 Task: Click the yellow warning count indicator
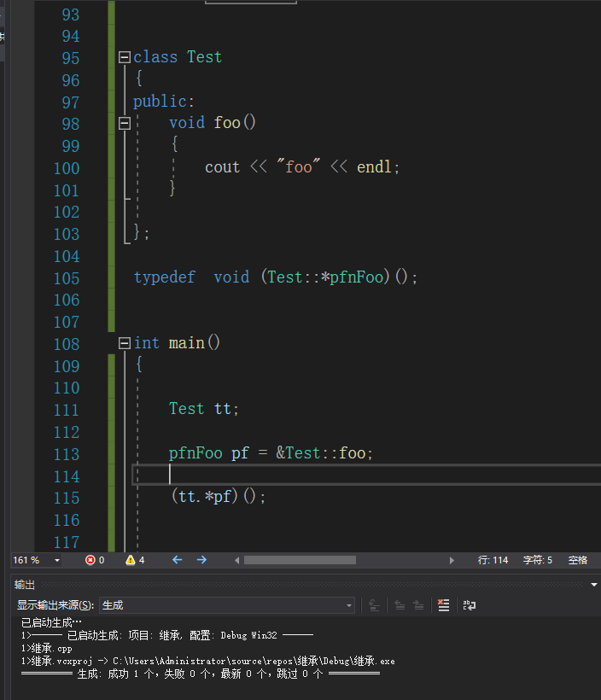135,560
